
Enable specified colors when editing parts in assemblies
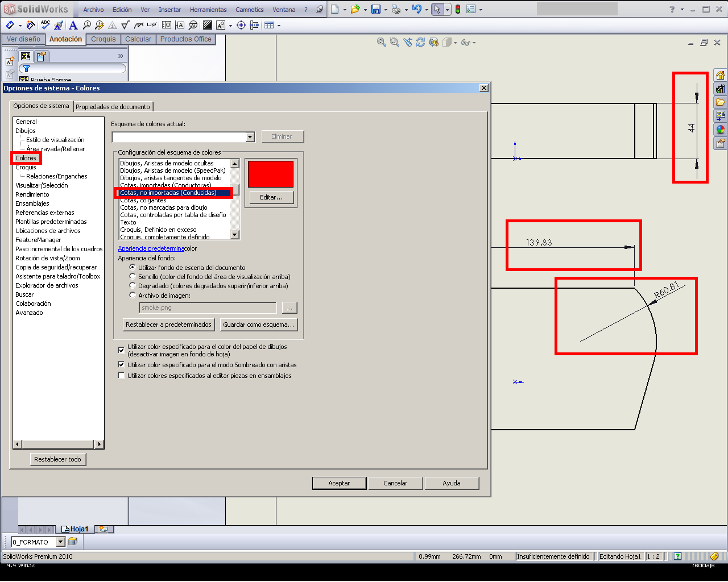click(121, 375)
